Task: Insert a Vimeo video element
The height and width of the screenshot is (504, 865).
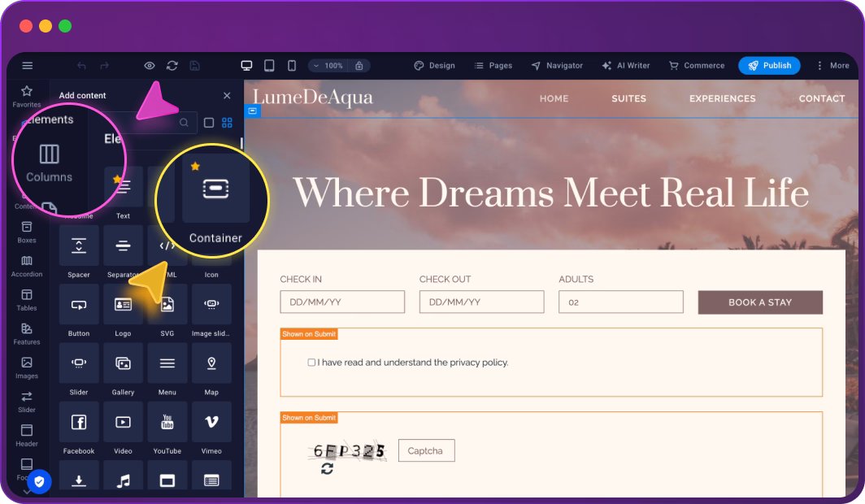Action: [x=211, y=422]
